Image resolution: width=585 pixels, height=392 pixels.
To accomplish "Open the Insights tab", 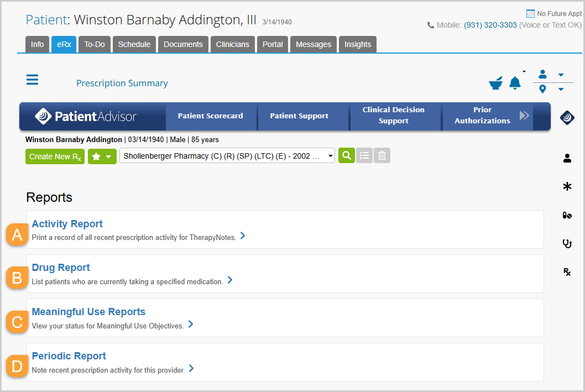I will [358, 44].
